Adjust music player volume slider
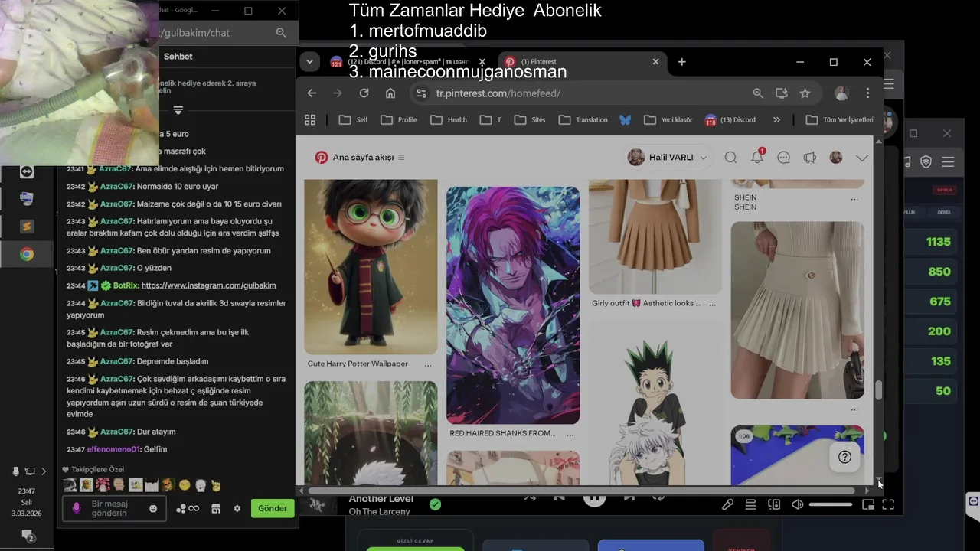Screen dimensions: 980x551 pyautogui.click(x=831, y=504)
